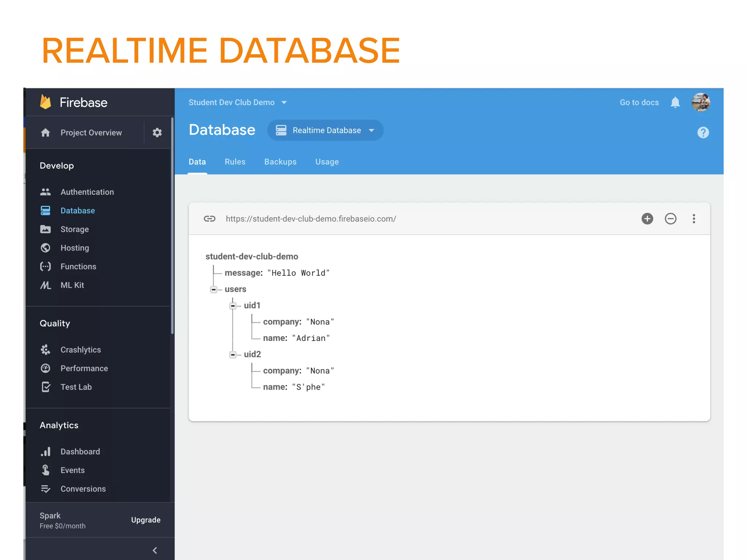Click the Crashlytics icon

45,349
